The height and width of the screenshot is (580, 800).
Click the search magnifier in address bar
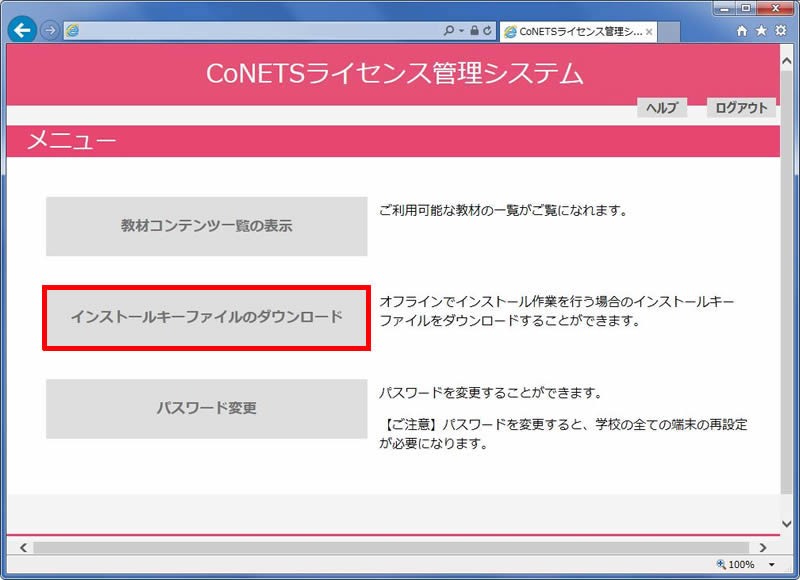click(x=448, y=31)
